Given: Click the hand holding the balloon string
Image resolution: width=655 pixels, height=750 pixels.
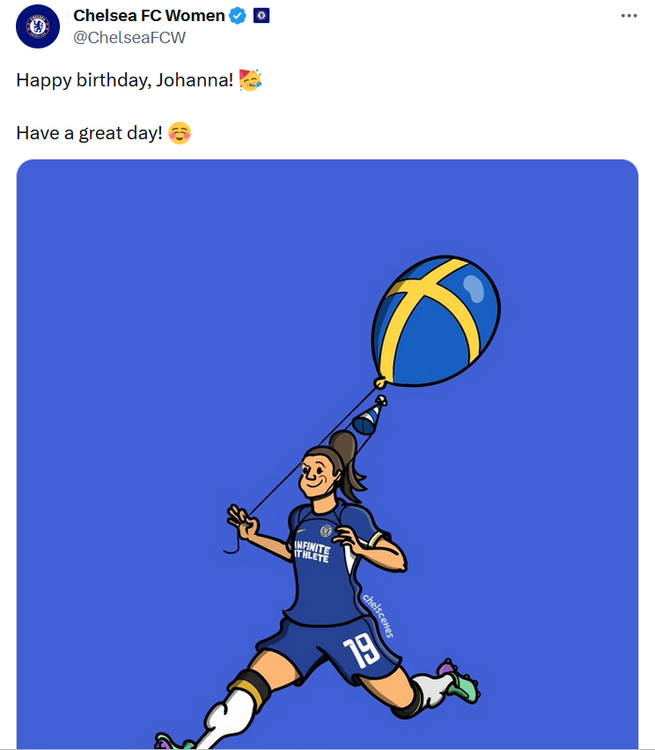Looking at the screenshot, I should [x=243, y=523].
